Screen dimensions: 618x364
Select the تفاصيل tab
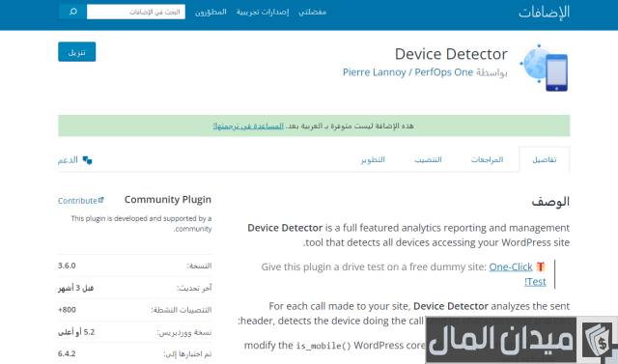click(545, 159)
